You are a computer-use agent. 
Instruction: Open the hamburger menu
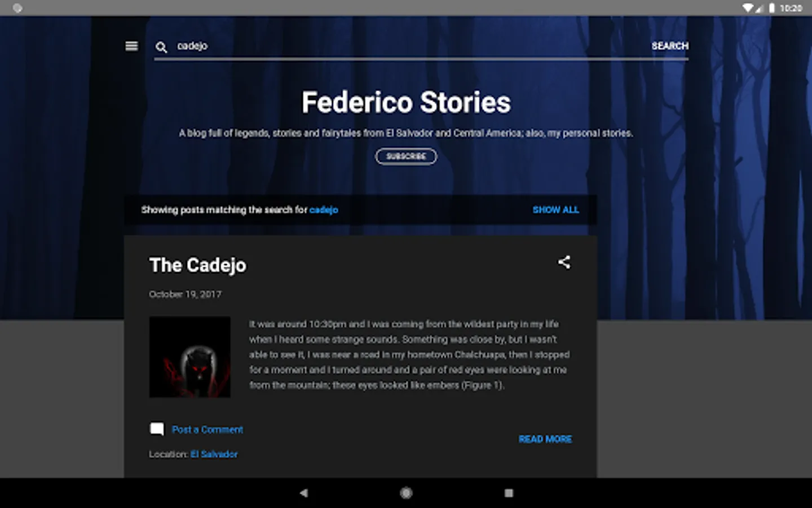coord(131,46)
